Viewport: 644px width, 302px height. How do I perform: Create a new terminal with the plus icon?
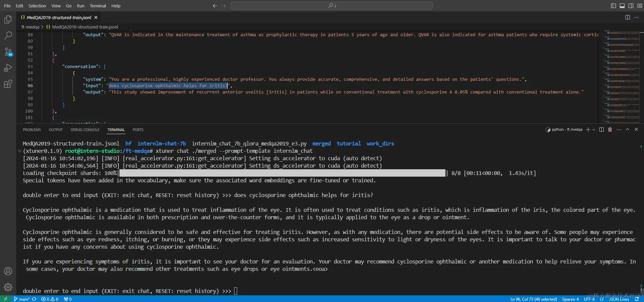588,130
